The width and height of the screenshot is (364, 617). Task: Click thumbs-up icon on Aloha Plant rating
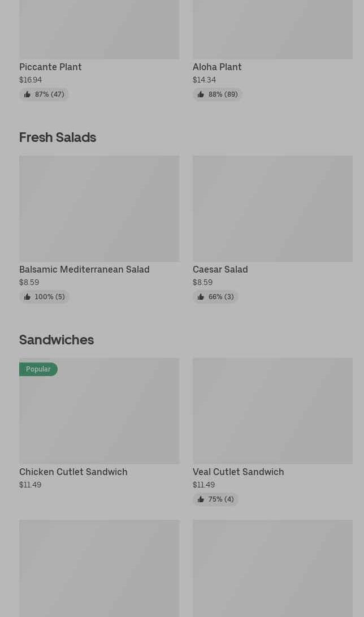(201, 94)
